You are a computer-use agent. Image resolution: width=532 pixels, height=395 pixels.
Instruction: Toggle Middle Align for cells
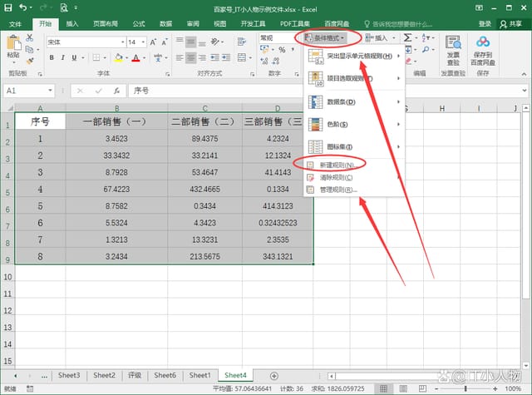[x=190, y=42]
